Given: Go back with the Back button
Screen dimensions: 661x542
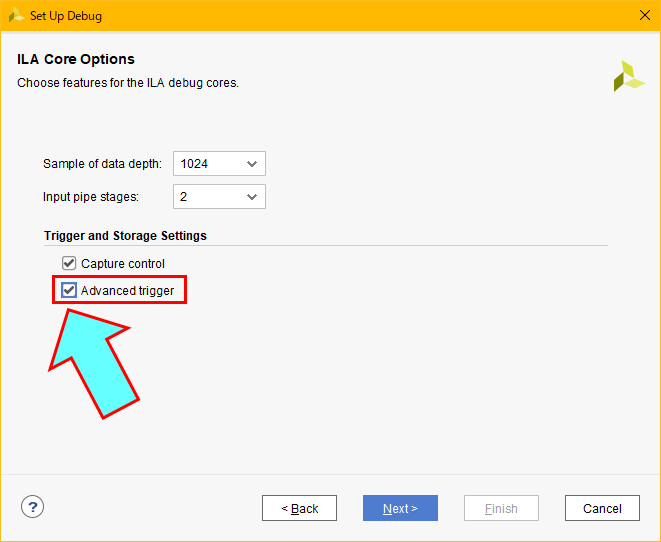Looking at the screenshot, I should [300, 508].
